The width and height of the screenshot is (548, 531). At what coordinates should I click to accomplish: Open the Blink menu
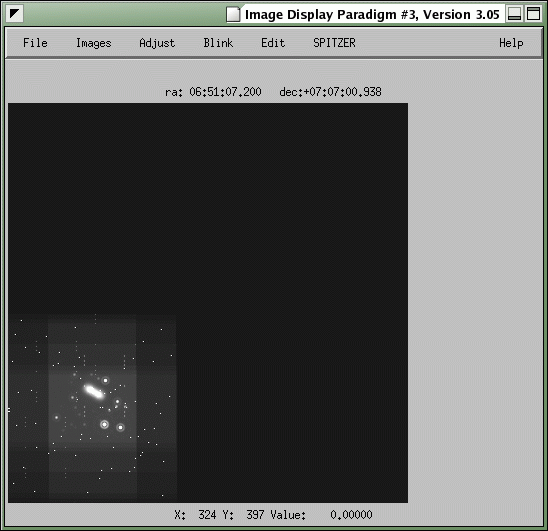218,43
